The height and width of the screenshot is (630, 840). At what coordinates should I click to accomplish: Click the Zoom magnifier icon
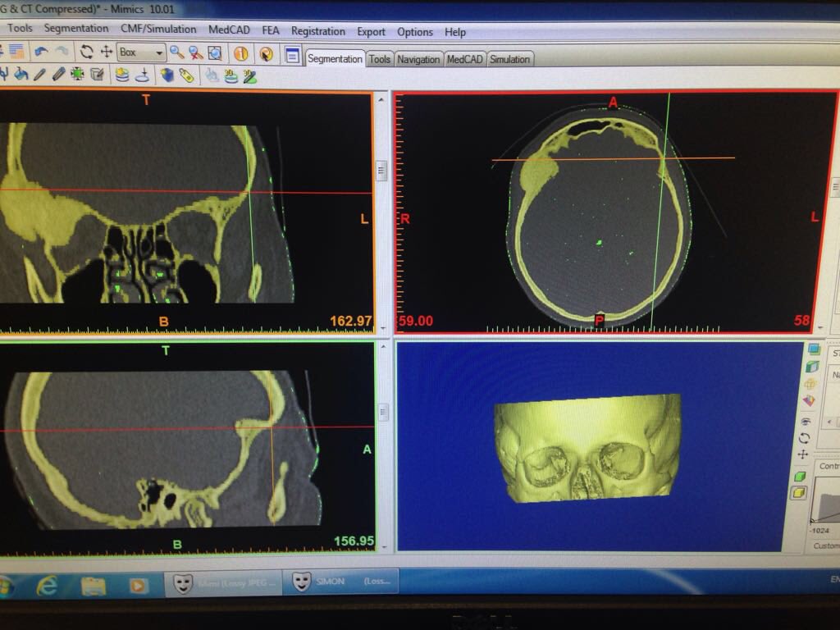pyautogui.click(x=176, y=52)
